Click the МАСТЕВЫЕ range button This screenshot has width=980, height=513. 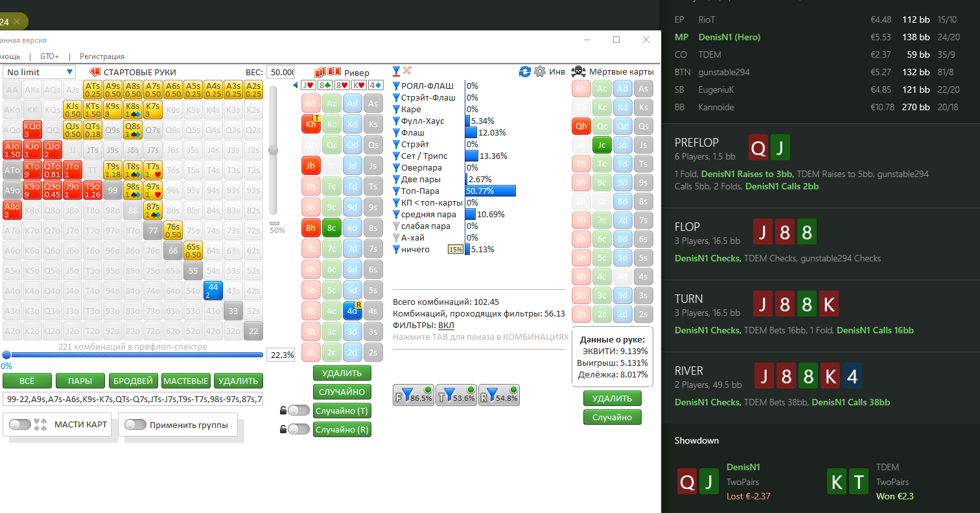point(186,381)
